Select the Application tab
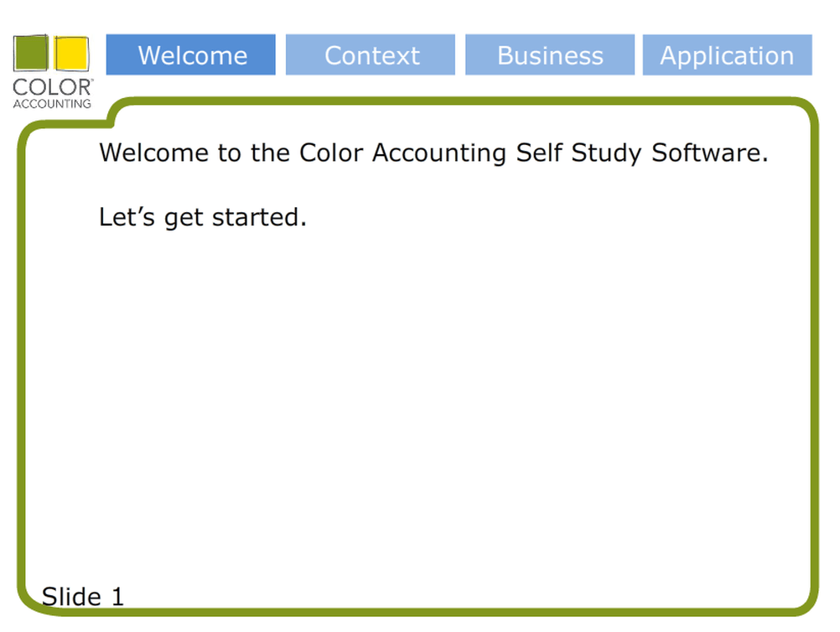840x632 pixels. 727,54
